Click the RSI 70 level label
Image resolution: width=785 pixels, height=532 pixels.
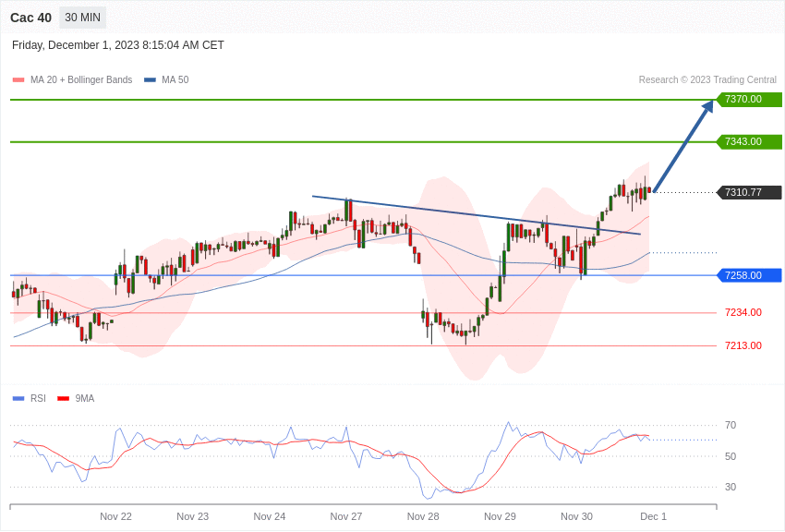(731, 425)
